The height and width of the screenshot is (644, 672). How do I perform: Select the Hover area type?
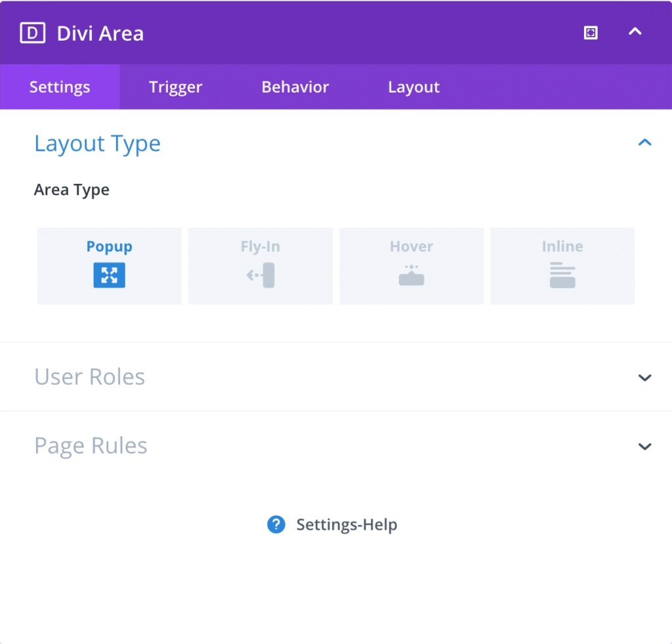pyautogui.click(x=411, y=266)
